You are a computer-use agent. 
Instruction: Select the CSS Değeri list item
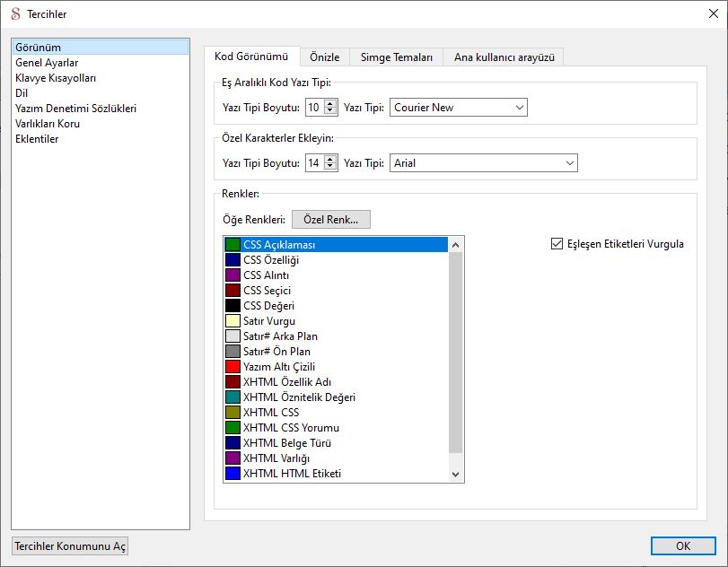coord(336,306)
